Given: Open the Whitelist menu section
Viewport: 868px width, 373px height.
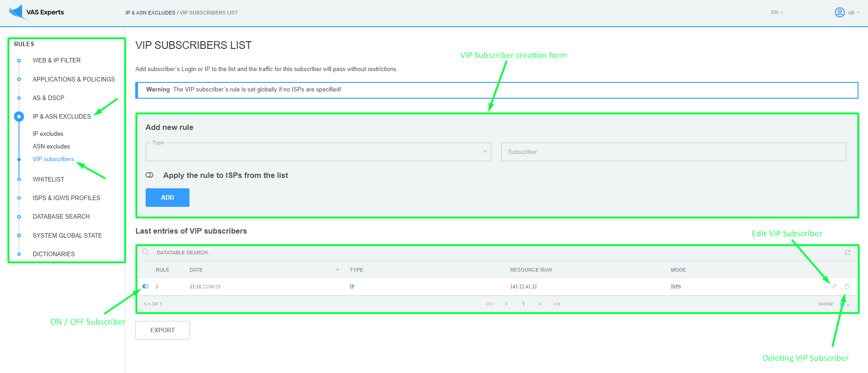Looking at the screenshot, I should (48, 179).
